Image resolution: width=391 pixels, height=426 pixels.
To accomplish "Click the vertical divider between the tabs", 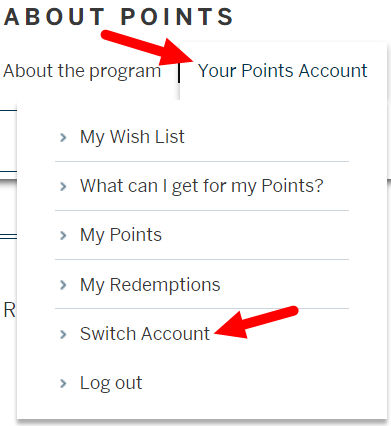I will click(179, 73).
